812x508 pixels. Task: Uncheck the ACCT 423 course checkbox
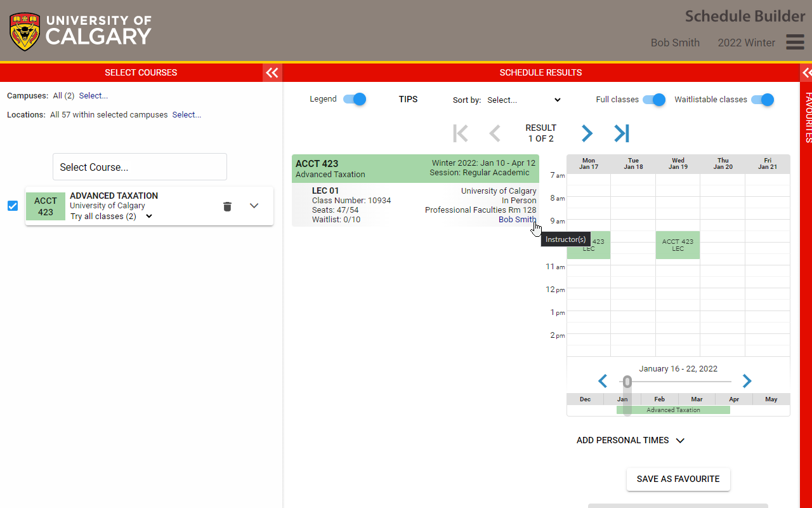[13, 206]
